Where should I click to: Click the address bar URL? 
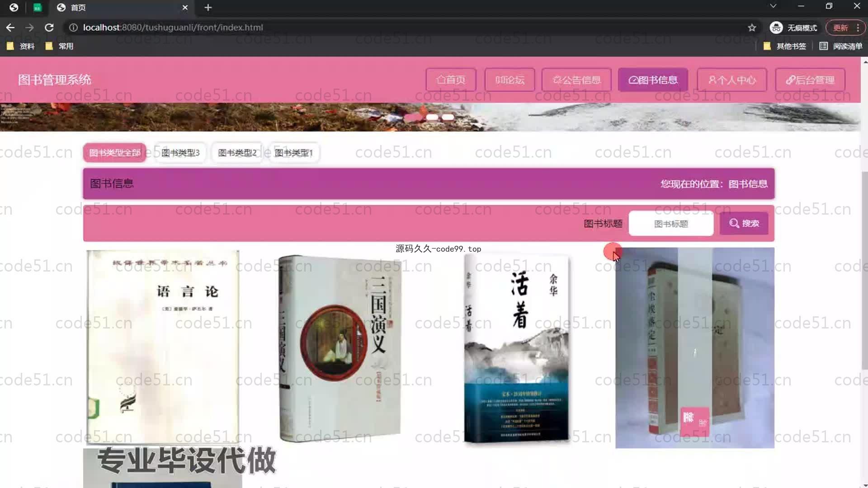pos(173,28)
